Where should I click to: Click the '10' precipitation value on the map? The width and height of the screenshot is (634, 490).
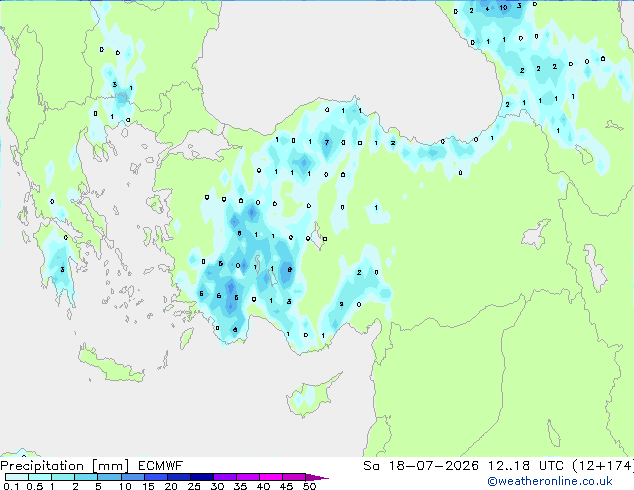pyautogui.click(x=503, y=7)
